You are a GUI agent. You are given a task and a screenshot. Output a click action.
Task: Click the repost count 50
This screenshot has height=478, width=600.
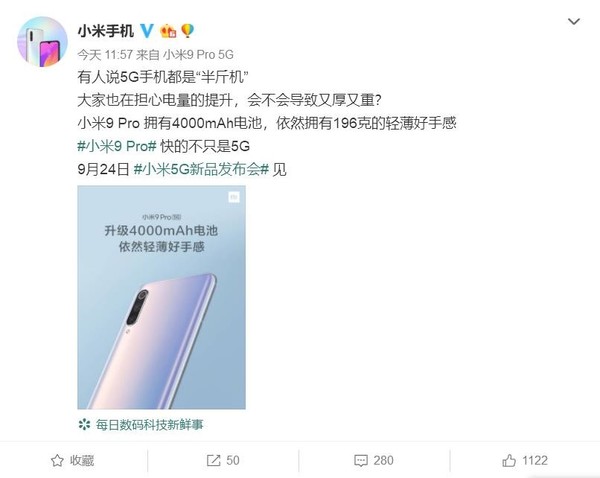233,460
